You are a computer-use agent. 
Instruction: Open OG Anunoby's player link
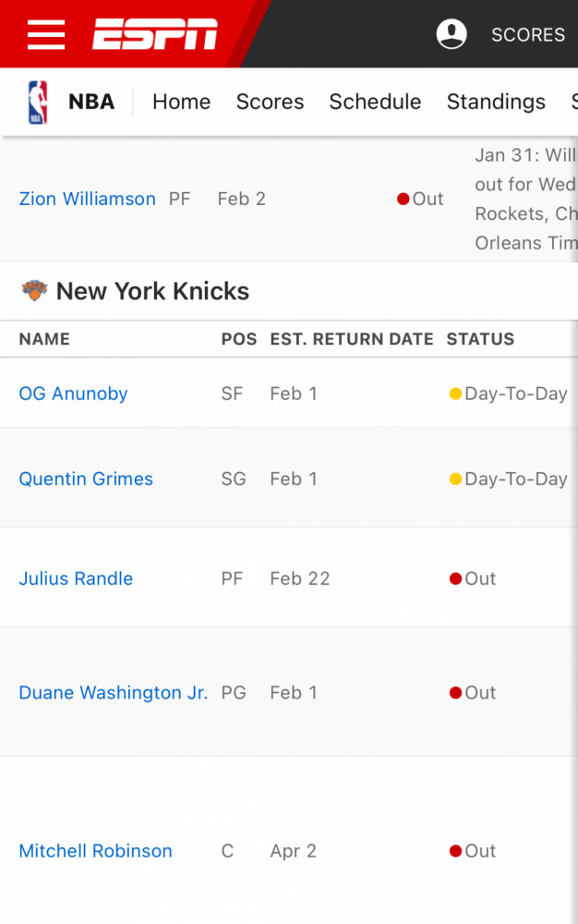pyautogui.click(x=73, y=394)
